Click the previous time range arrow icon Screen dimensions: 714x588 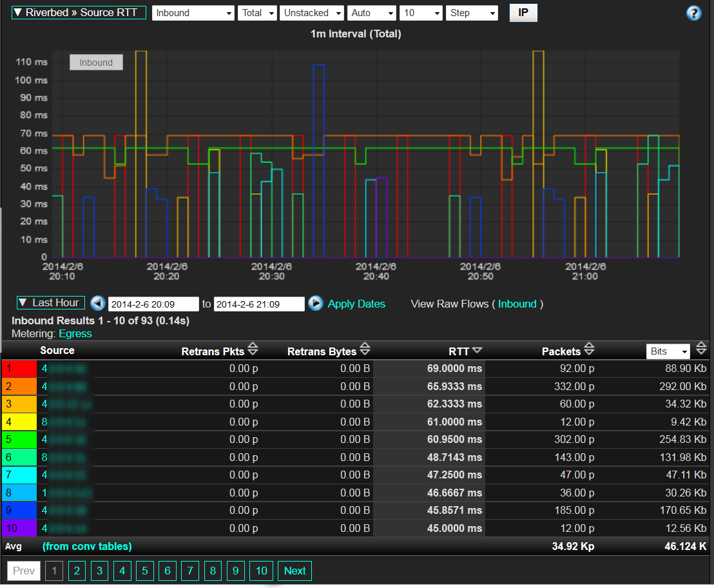pos(97,304)
